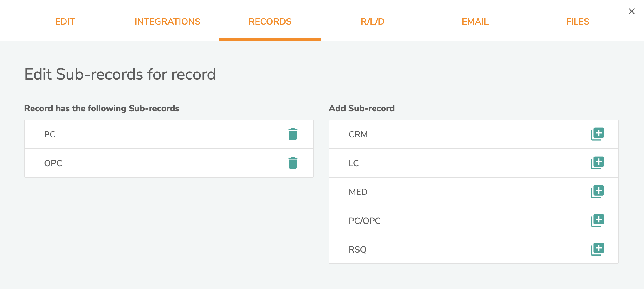This screenshot has width=644, height=289.
Task: Click the RSQ entry label
Action: pyautogui.click(x=357, y=250)
